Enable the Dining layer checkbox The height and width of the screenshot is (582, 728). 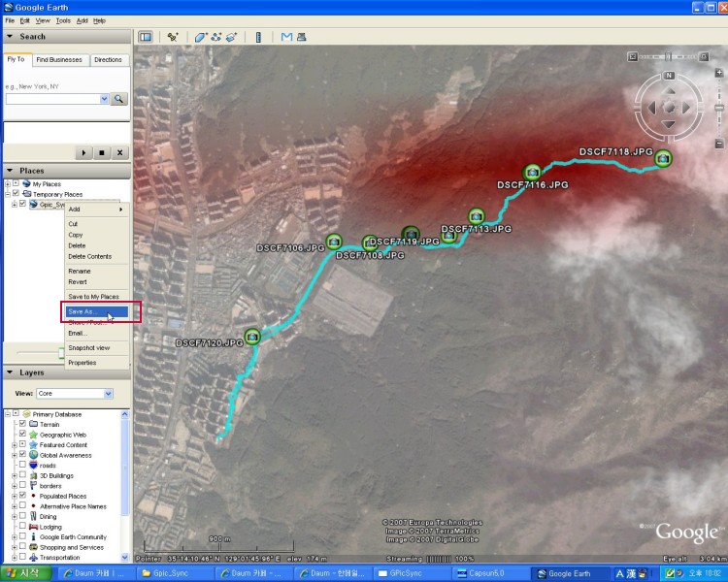point(22,516)
